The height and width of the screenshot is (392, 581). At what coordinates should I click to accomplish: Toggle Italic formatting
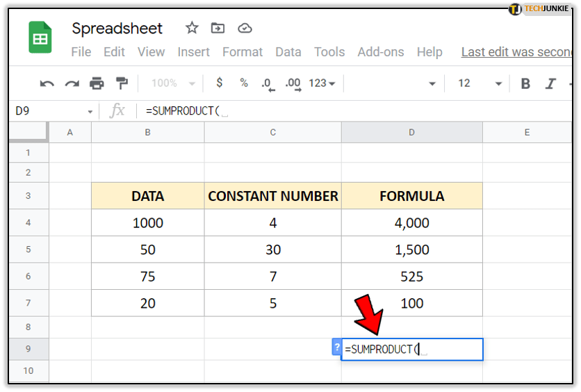coord(550,83)
